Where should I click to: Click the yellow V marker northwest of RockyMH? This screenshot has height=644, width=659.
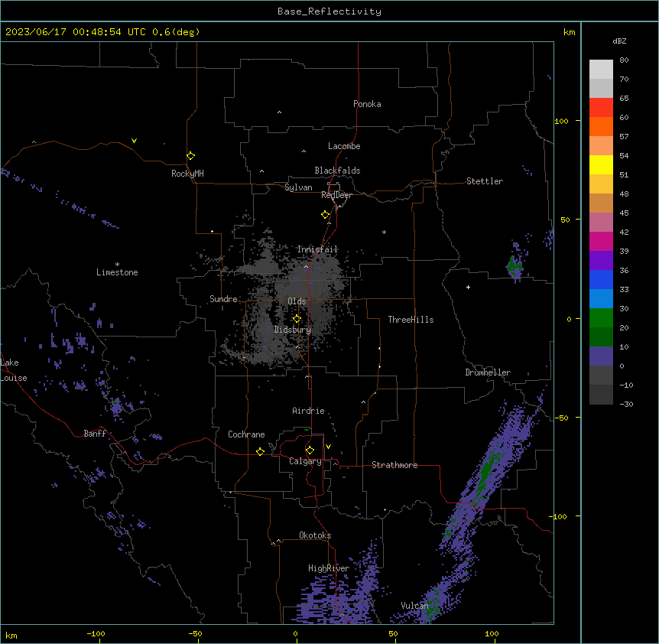pyautogui.click(x=134, y=141)
